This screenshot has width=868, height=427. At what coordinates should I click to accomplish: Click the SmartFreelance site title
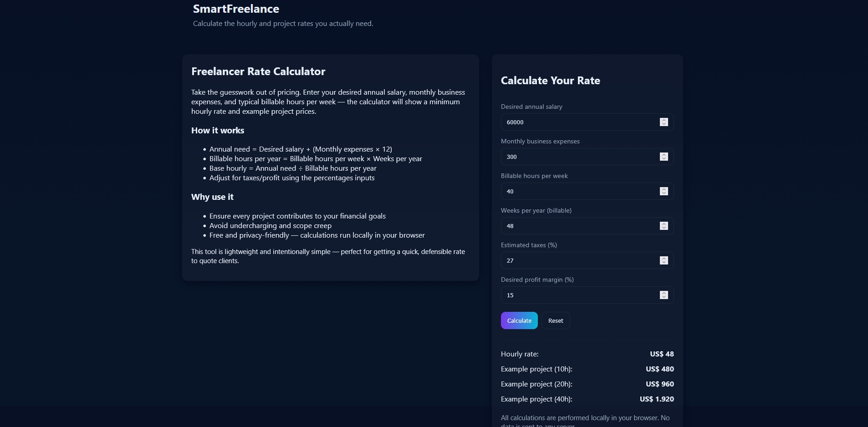(236, 9)
